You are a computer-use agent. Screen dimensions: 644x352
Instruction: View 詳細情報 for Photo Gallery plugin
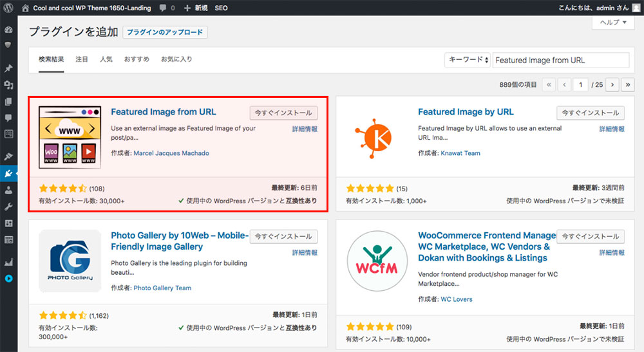305,252
